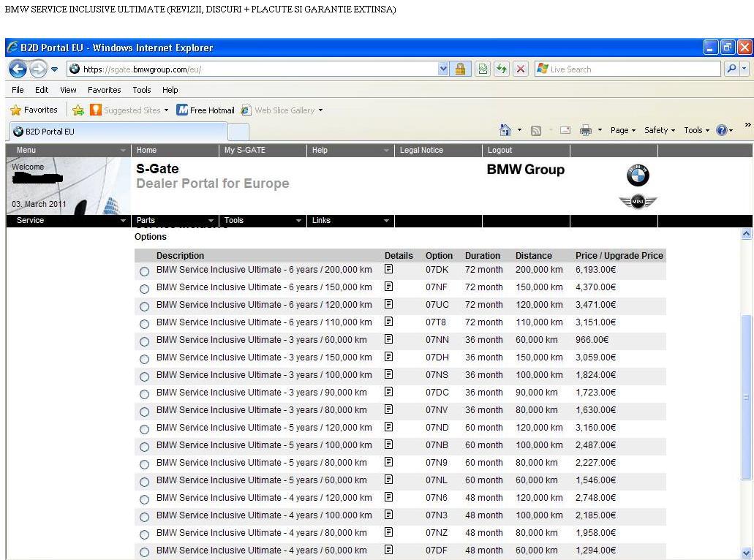Open the Page toolbar dropdown
The width and height of the screenshot is (754, 560).
pos(622,130)
